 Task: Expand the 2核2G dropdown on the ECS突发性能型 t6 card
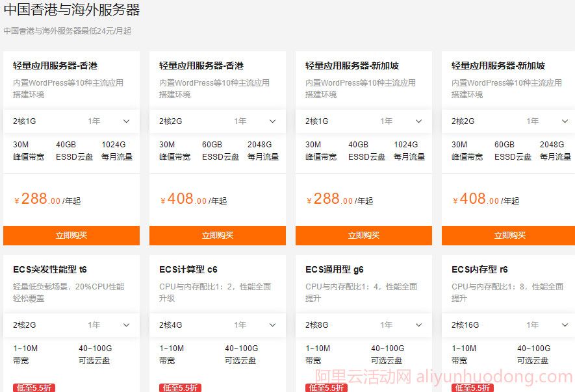[71, 325]
